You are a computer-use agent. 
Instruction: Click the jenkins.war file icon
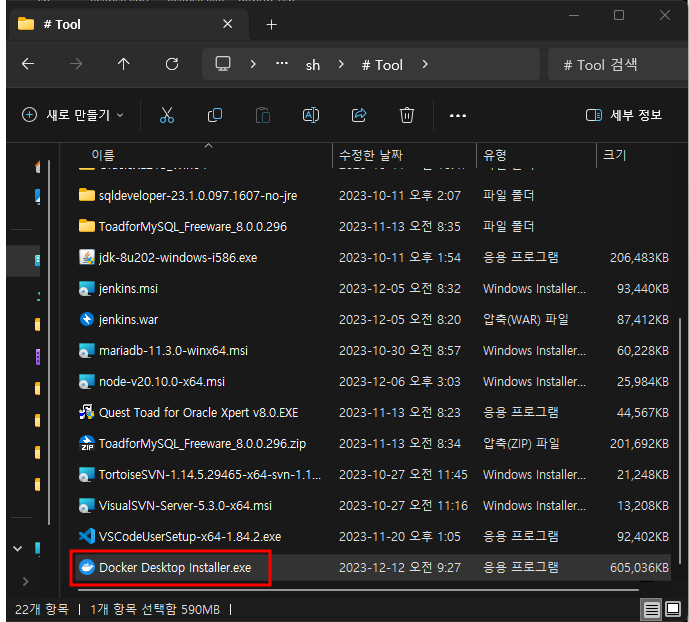click(87, 319)
